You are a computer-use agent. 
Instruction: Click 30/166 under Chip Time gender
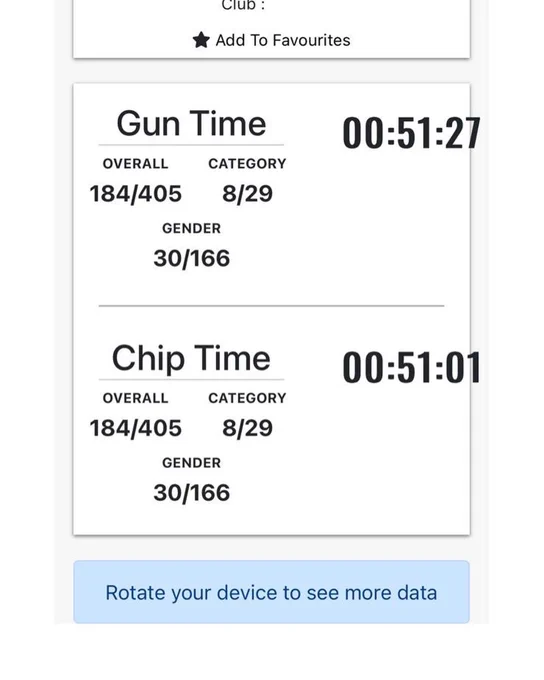pos(191,493)
